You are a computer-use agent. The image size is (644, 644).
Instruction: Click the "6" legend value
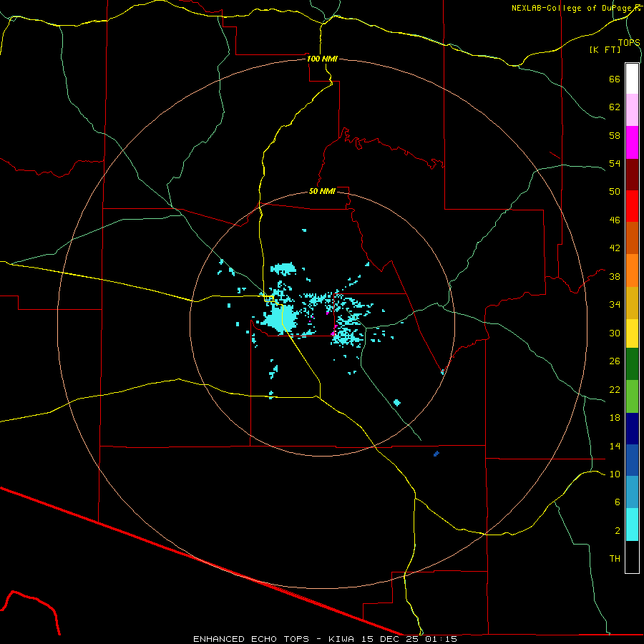point(617,502)
